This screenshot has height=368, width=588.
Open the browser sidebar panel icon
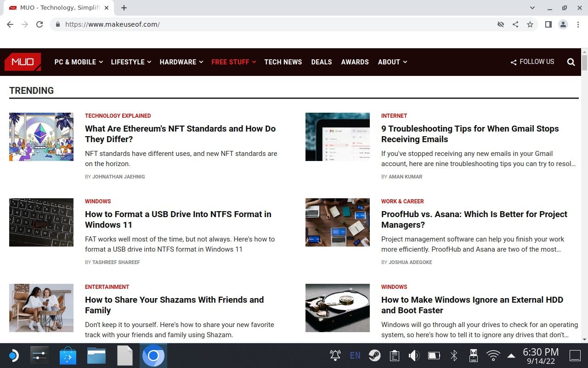[x=548, y=24]
